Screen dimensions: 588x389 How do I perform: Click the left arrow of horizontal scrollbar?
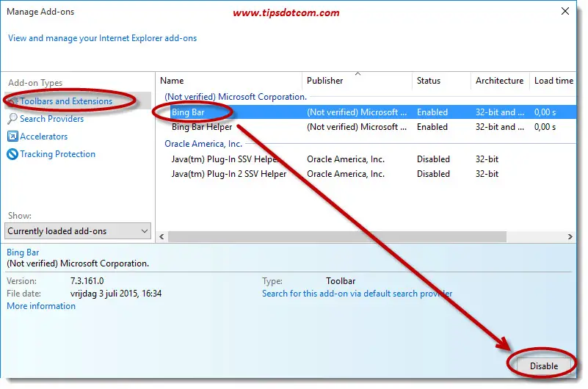click(162, 237)
